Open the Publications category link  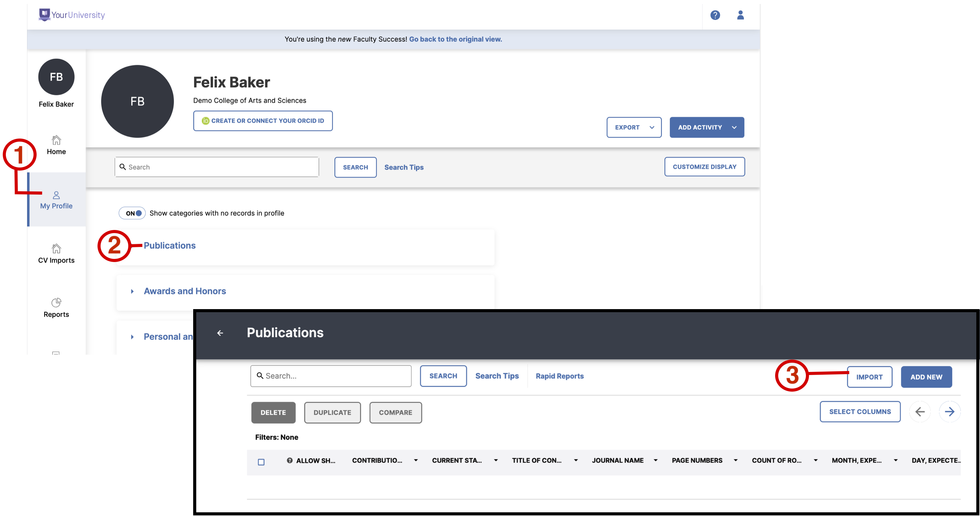pyautogui.click(x=169, y=246)
